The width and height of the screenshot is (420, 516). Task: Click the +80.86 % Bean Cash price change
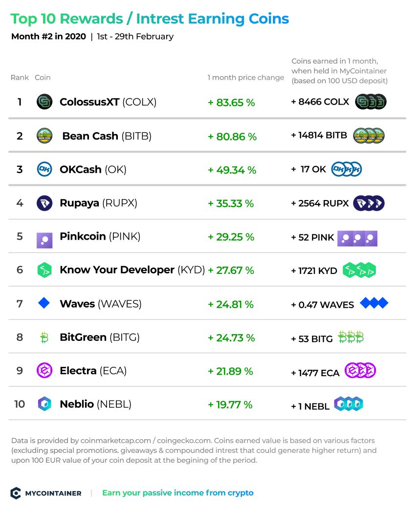point(232,136)
